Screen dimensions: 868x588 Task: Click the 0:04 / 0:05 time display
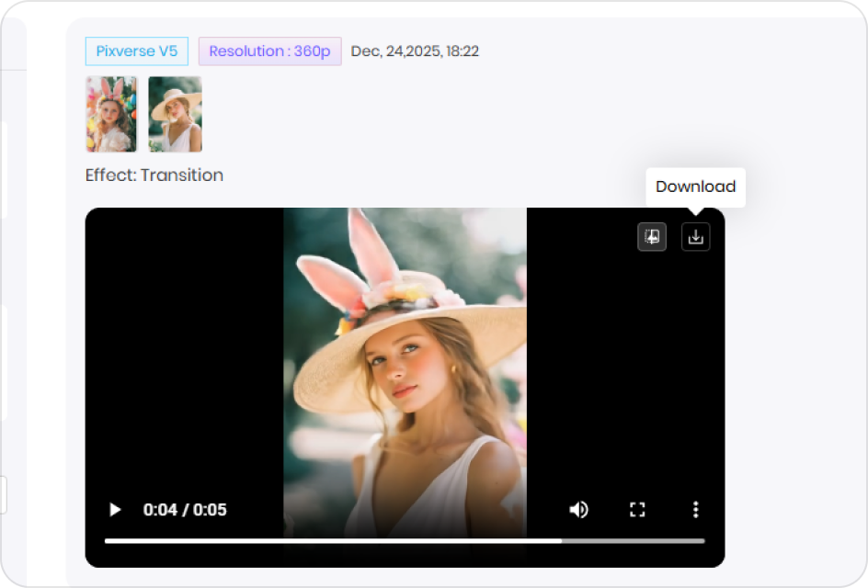click(185, 510)
